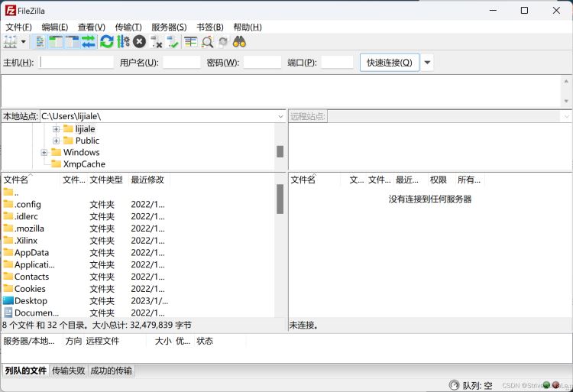Focus the 用户名(U) username field
The image size is (573, 392).
[182, 63]
